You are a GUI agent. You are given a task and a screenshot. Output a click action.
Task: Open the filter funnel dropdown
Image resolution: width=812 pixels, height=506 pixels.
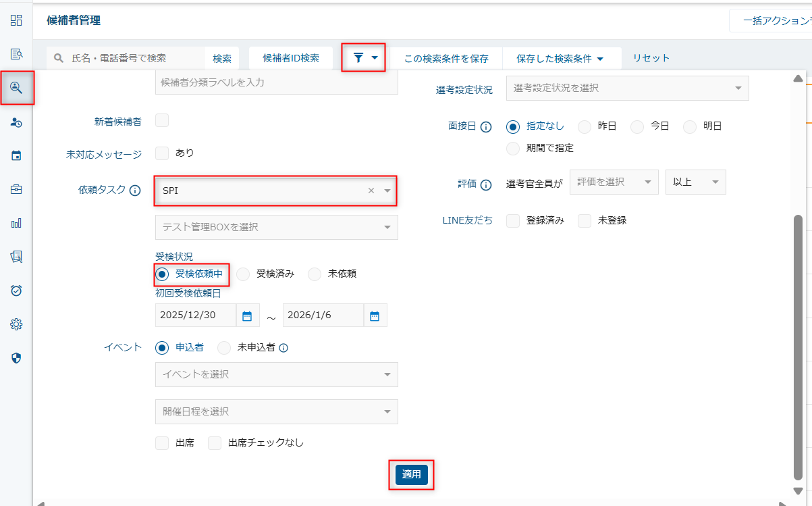tap(364, 58)
